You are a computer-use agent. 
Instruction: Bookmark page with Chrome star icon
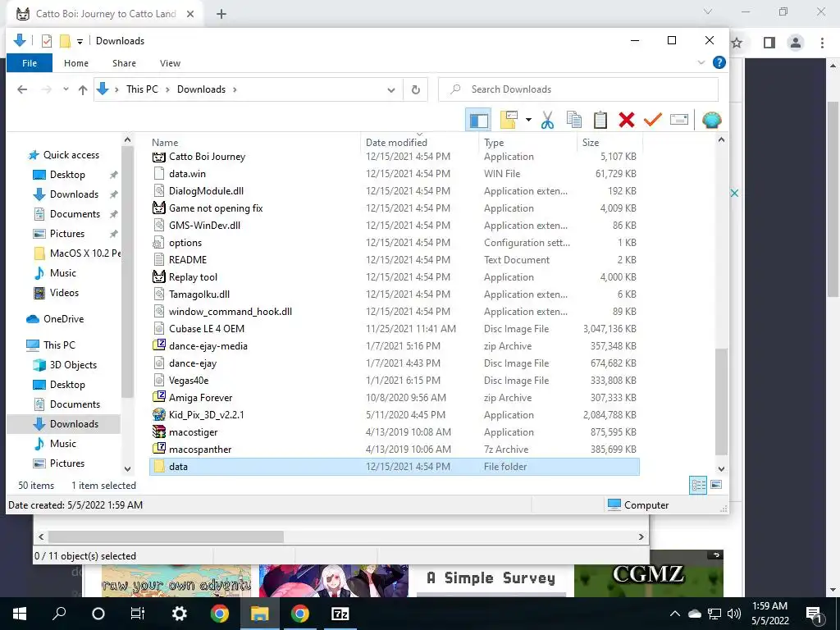(x=737, y=43)
